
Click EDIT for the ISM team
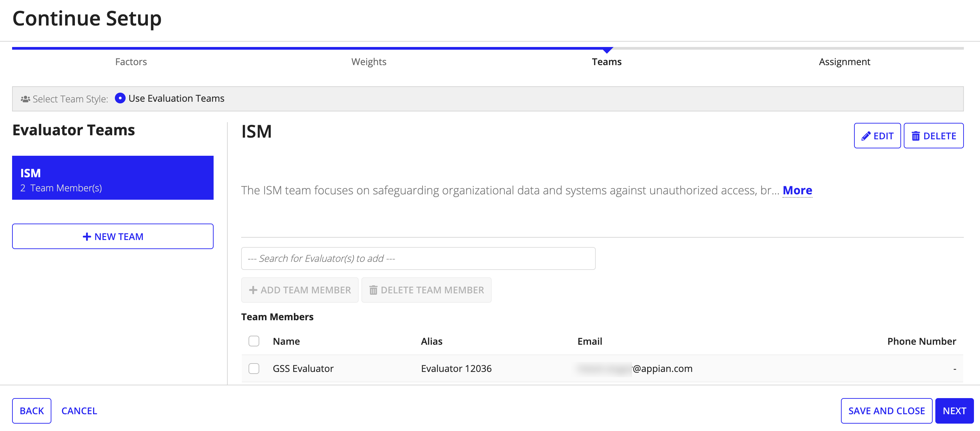(877, 136)
